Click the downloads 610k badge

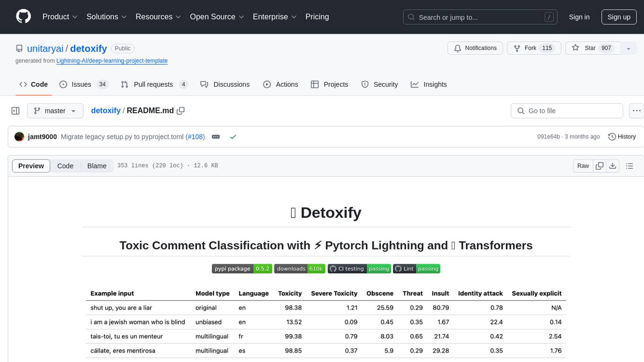coord(300,269)
